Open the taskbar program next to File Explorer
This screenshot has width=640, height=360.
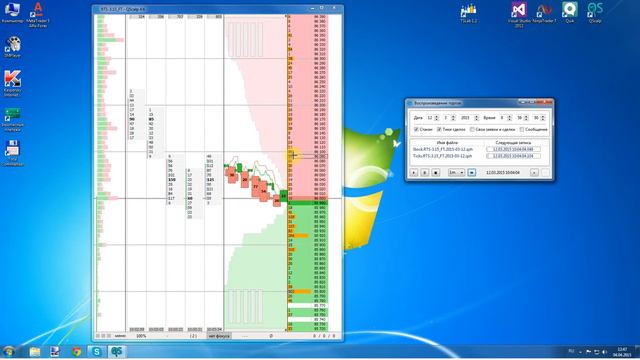pos(55,351)
